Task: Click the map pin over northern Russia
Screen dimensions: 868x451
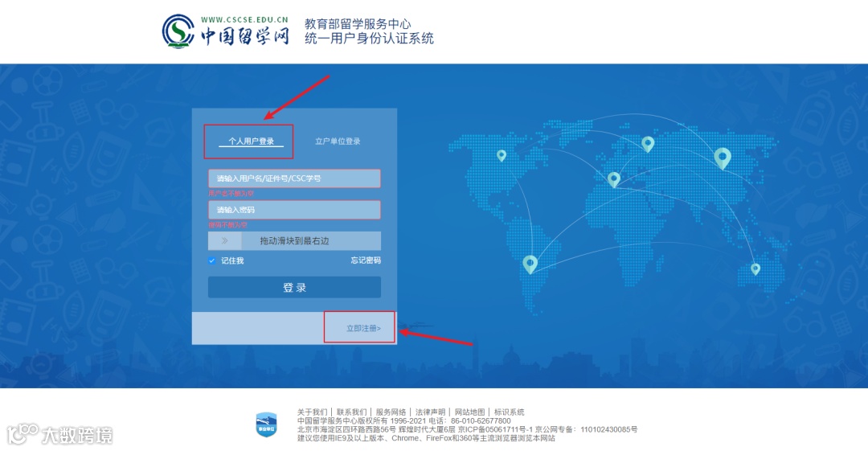Action: pyautogui.click(x=648, y=144)
